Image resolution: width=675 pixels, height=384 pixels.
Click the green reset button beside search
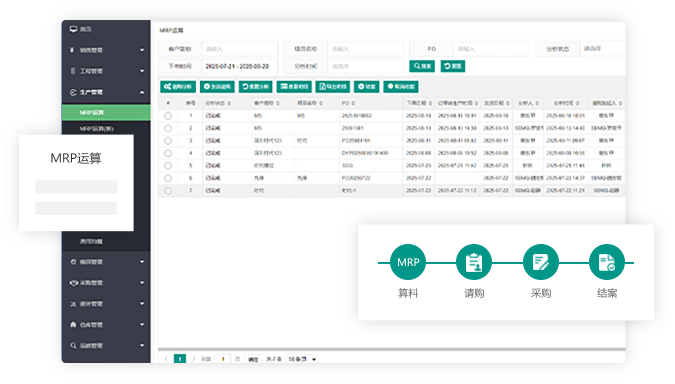click(x=452, y=66)
